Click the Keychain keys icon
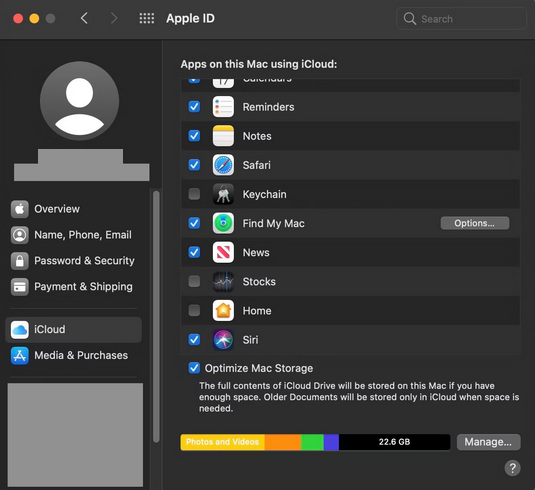The width and height of the screenshot is (535, 490). point(223,194)
